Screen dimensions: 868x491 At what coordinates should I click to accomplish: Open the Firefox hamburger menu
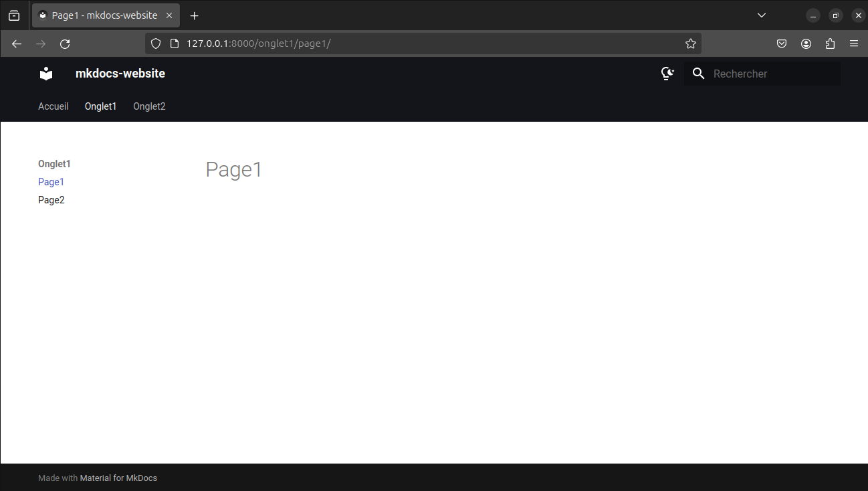[x=854, y=43]
